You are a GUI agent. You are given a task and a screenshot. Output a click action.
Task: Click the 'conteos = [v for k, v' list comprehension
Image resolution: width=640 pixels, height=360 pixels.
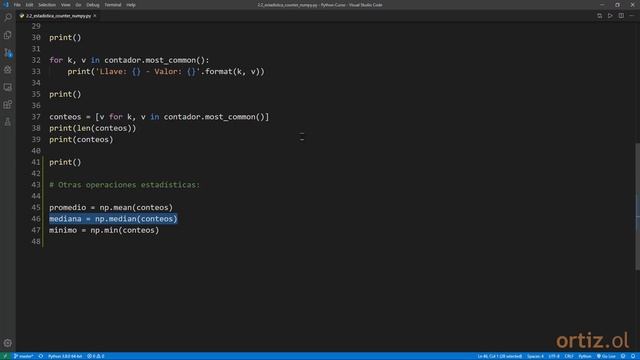[x=159, y=117]
